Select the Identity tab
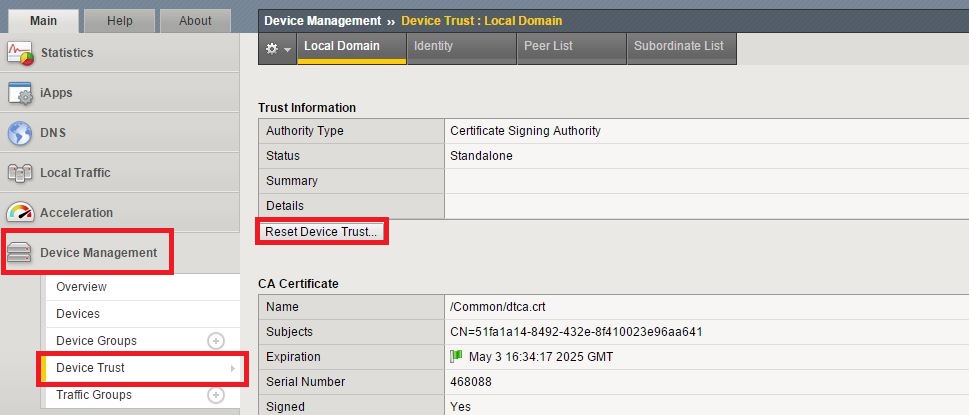 [433, 46]
